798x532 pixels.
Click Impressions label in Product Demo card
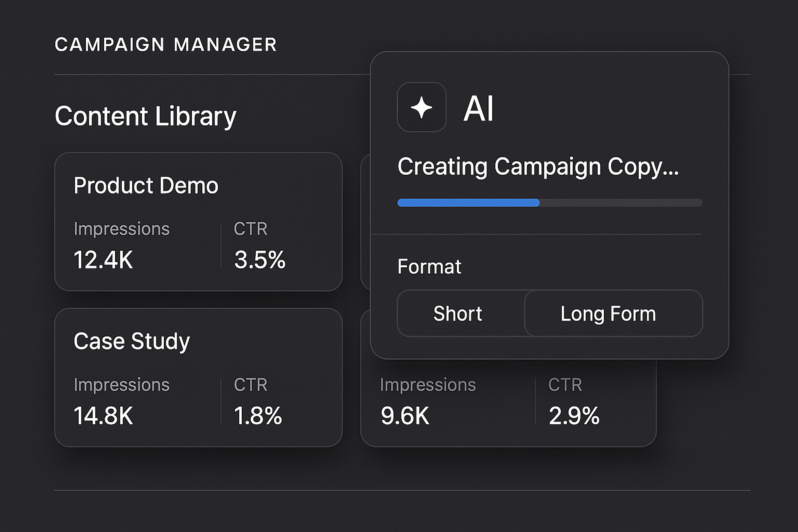pos(122,229)
